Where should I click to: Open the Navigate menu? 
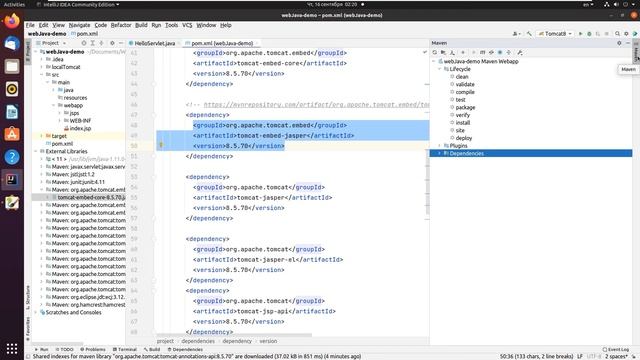[x=79, y=25]
